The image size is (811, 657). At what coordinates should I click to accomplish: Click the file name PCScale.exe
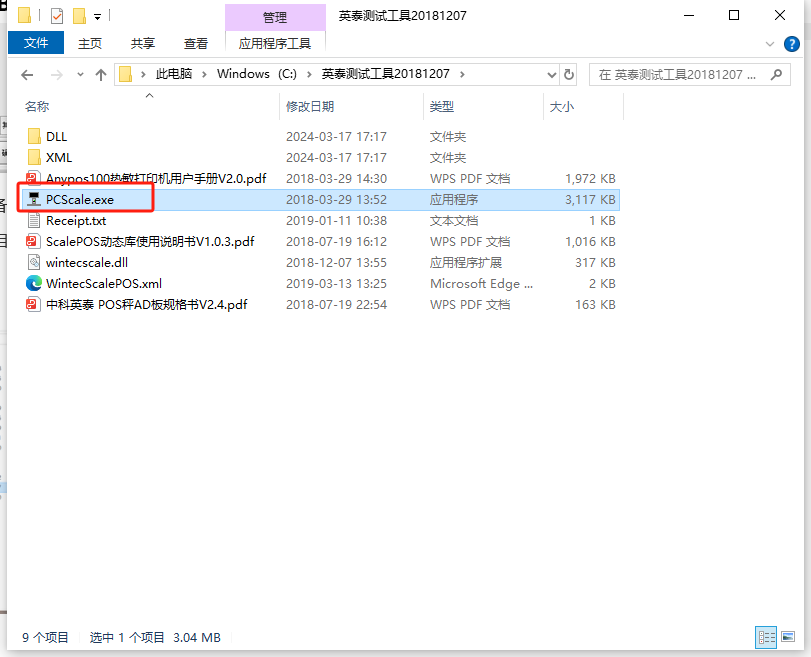click(80, 200)
